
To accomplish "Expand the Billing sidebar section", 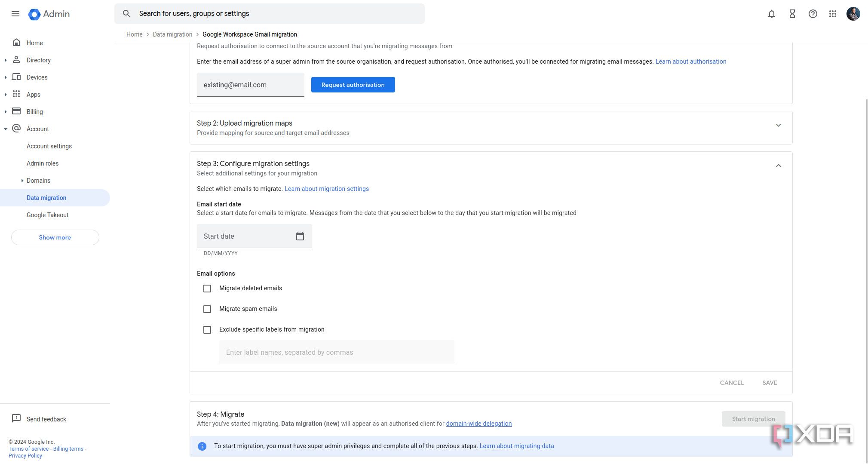I will pos(6,112).
